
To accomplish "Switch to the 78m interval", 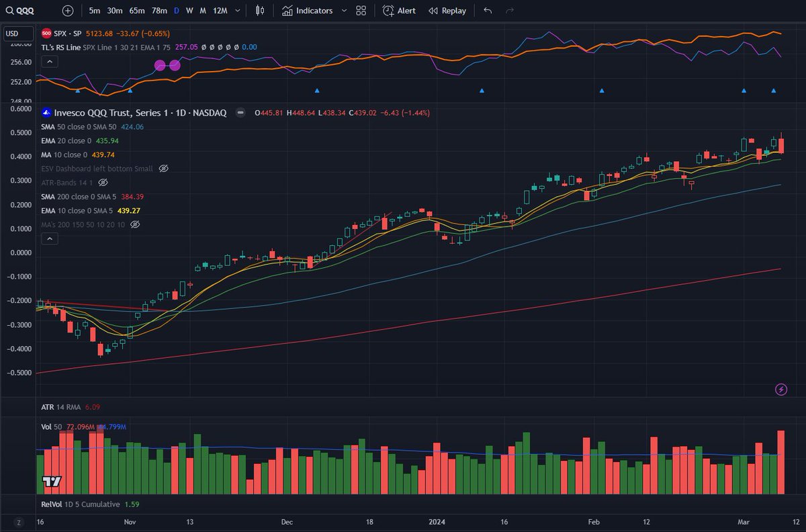I will (x=159, y=11).
